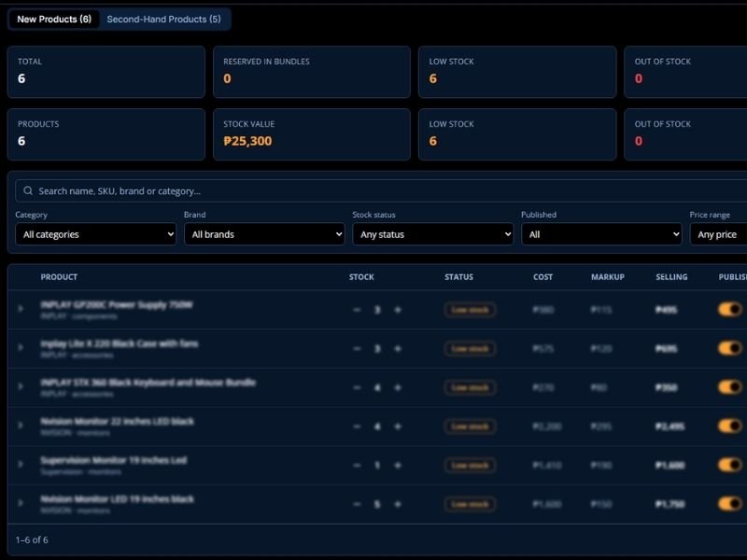The image size is (747, 560).
Task: Click the Nvision Monitor 22 inches LED black name
Action: point(118,422)
